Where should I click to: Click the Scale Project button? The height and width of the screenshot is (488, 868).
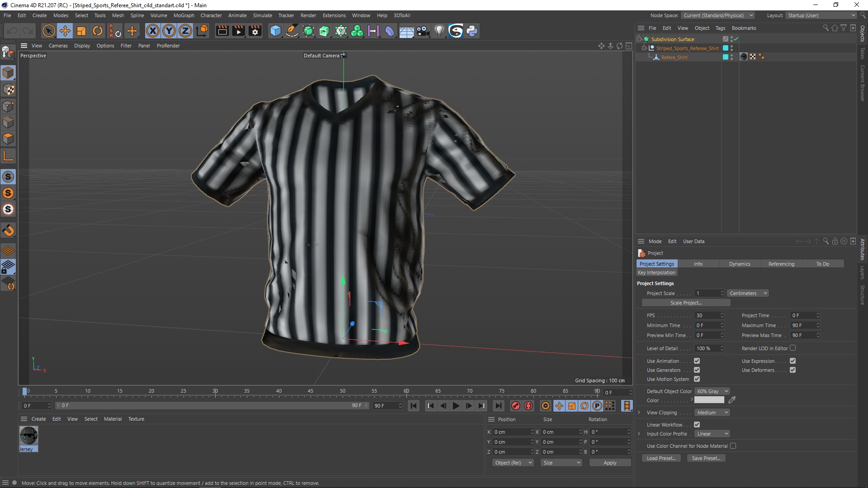pyautogui.click(x=685, y=303)
